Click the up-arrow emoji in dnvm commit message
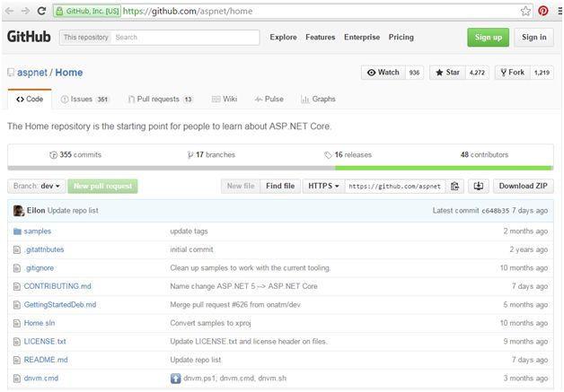This screenshot has width=564, height=392. coord(175,379)
